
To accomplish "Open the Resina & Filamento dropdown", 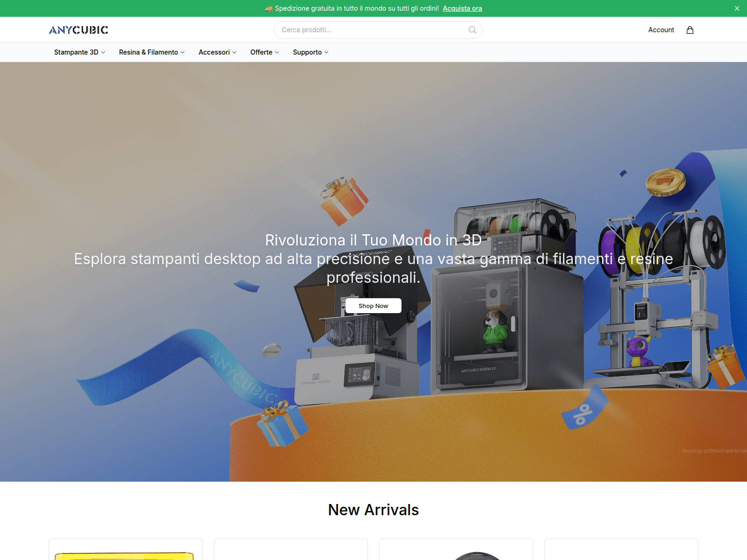I will click(152, 52).
